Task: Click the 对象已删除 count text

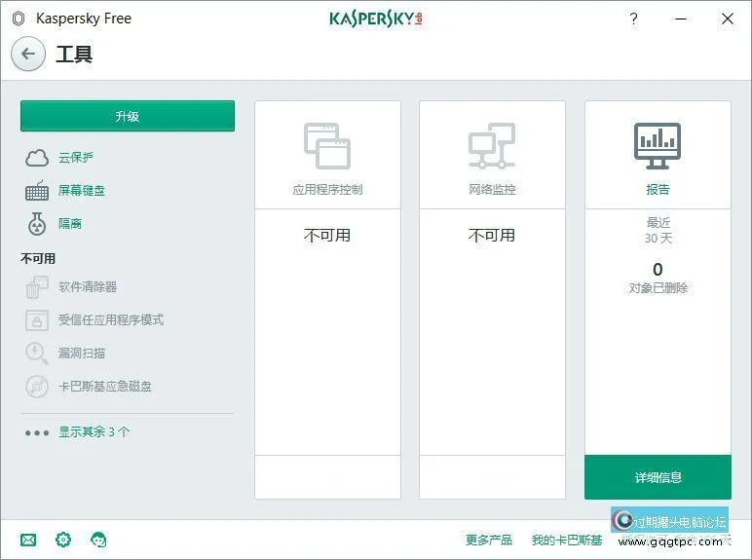Action: pyautogui.click(x=658, y=287)
